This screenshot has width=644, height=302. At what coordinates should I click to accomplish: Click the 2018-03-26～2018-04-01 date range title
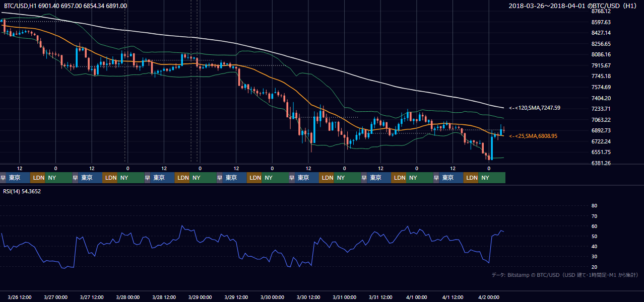(x=573, y=6)
